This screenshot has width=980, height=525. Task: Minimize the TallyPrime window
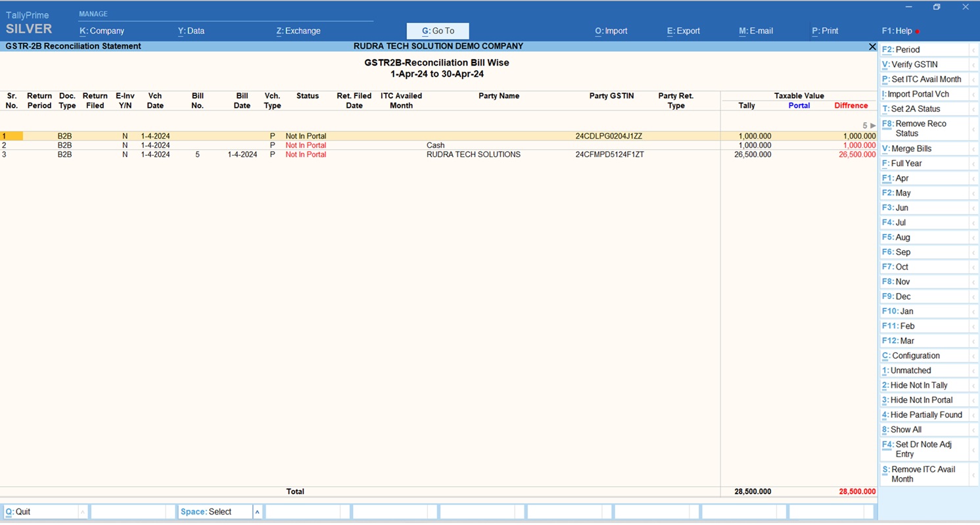click(x=908, y=7)
